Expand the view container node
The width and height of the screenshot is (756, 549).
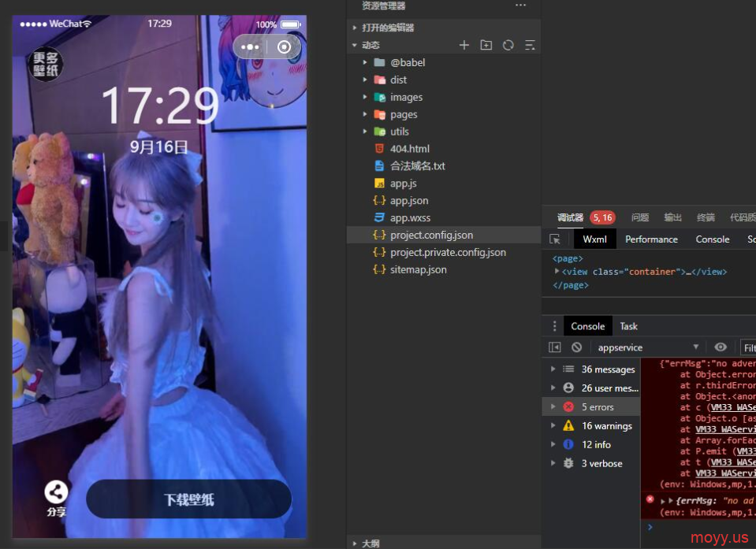[557, 272]
